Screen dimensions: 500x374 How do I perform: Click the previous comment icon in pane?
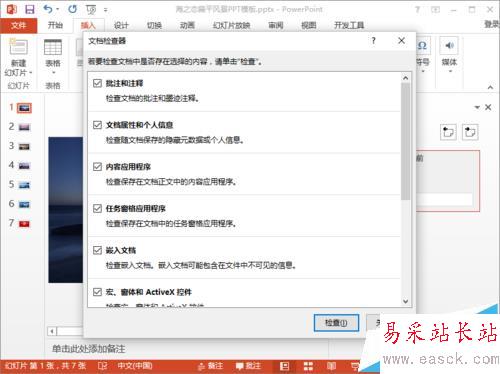(x=449, y=132)
